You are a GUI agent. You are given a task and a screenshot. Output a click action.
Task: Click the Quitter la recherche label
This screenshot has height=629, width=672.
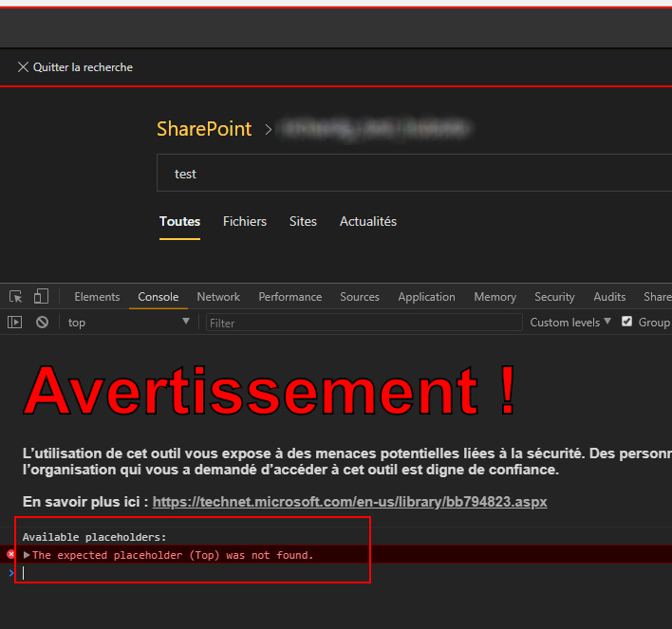pos(83,67)
